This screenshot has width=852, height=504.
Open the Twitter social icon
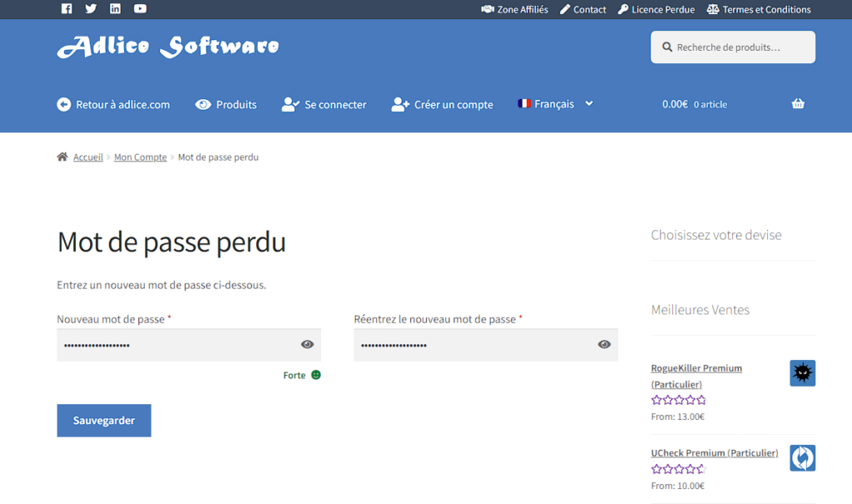click(x=91, y=9)
